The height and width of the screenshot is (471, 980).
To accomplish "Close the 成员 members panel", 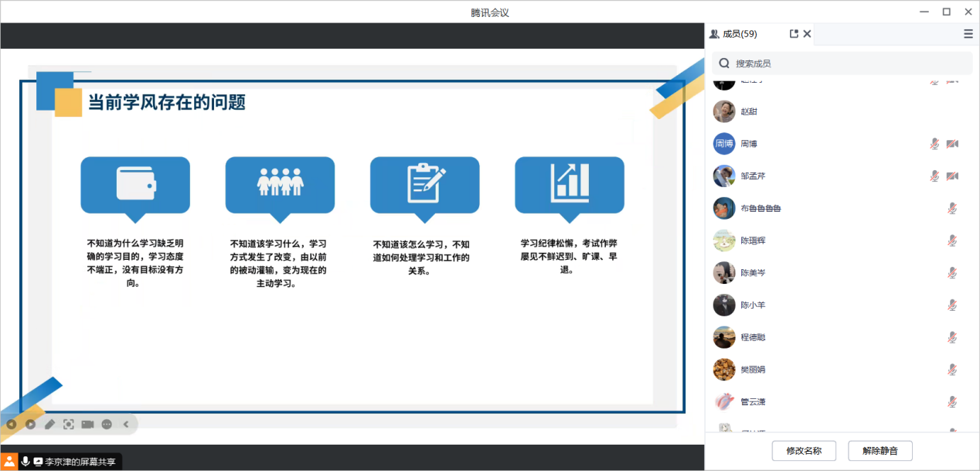I will pos(807,34).
